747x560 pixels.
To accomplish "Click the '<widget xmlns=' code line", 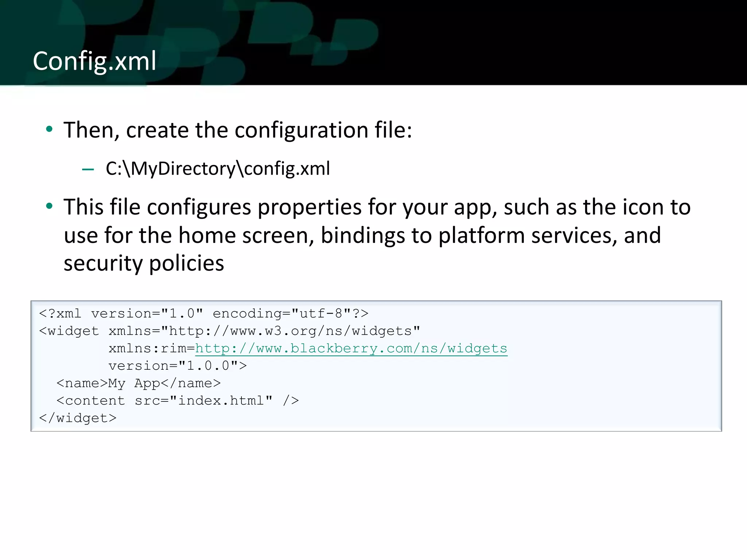I will pos(229,331).
